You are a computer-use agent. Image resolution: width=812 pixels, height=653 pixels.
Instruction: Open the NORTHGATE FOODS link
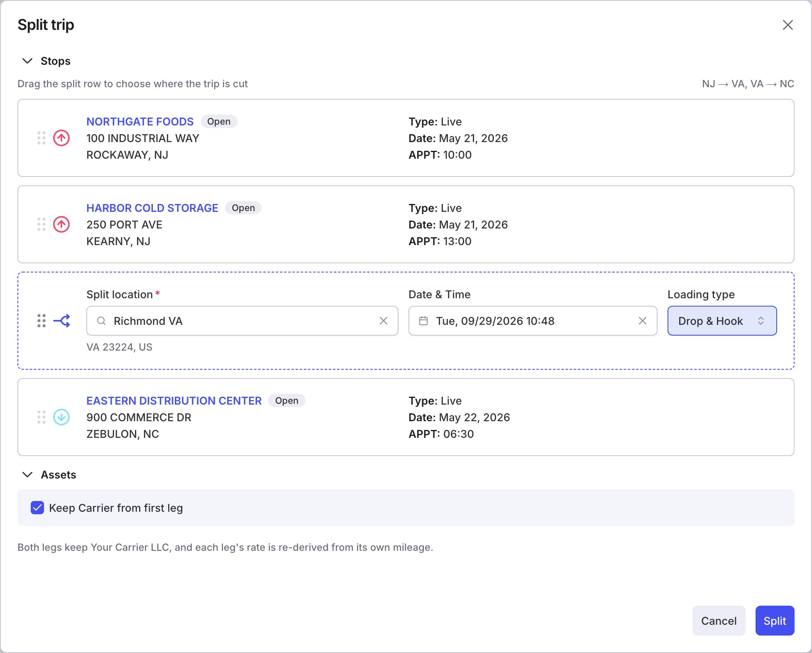tap(140, 121)
